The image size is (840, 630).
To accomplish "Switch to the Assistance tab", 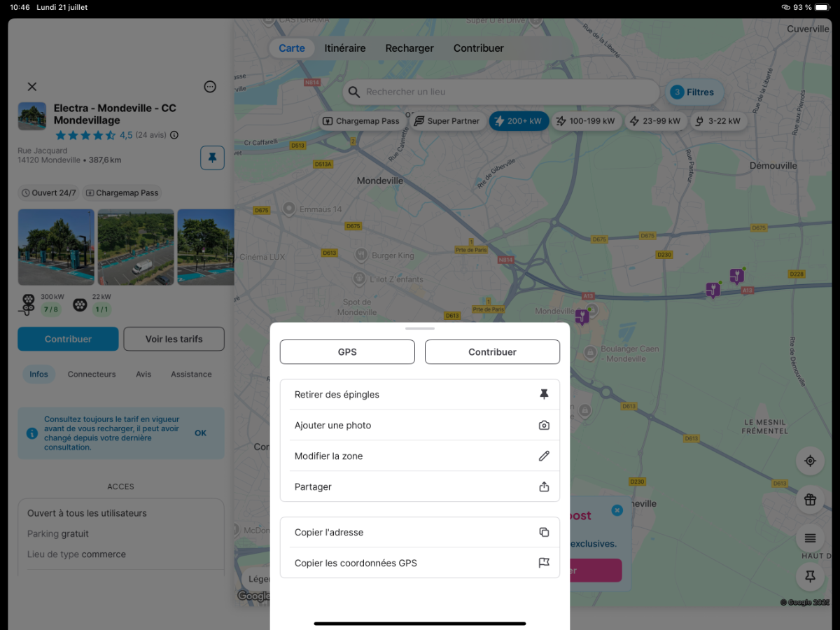I will [x=191, y=374].
